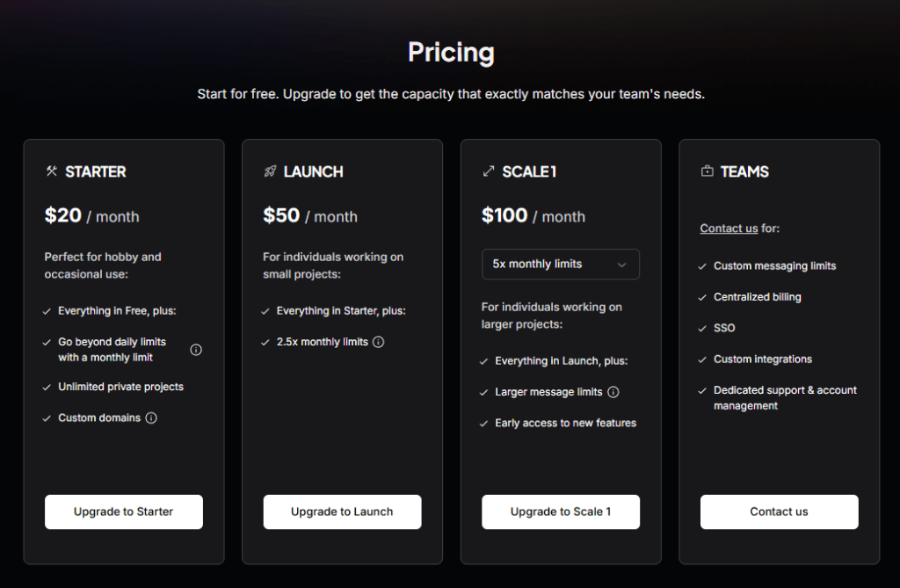This screenshot has width=900, height=588.
Task: Click the Pricing heading
Action: click(x=451, y=53)
